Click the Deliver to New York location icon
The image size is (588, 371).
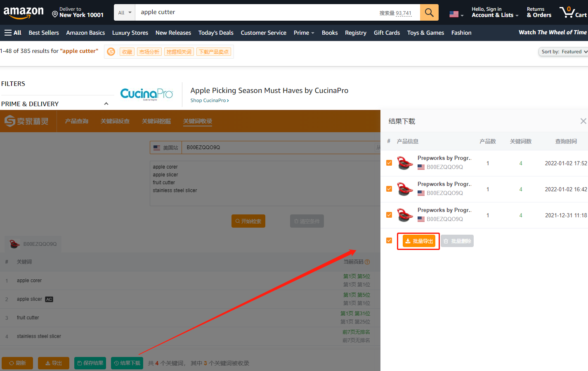click(x=55, y=14)
